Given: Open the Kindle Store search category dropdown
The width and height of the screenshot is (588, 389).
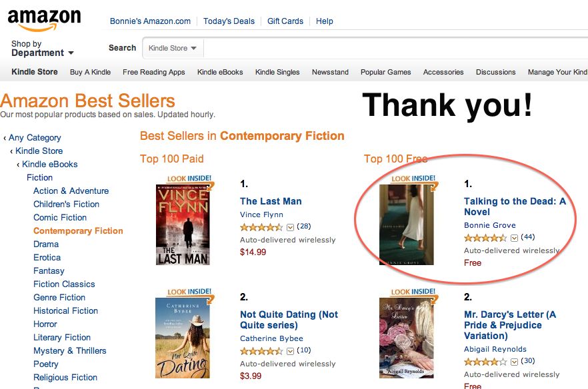Looking at the screenshot, I should 173,48.
